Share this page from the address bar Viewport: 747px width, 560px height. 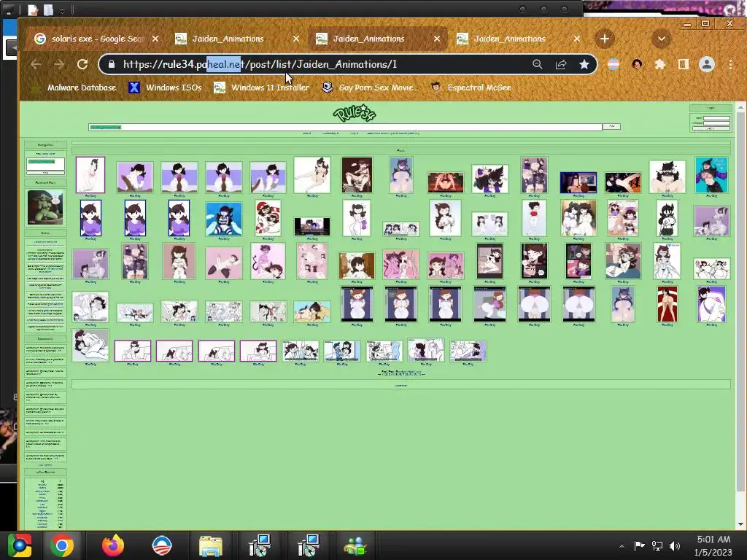tap(561, 64)
